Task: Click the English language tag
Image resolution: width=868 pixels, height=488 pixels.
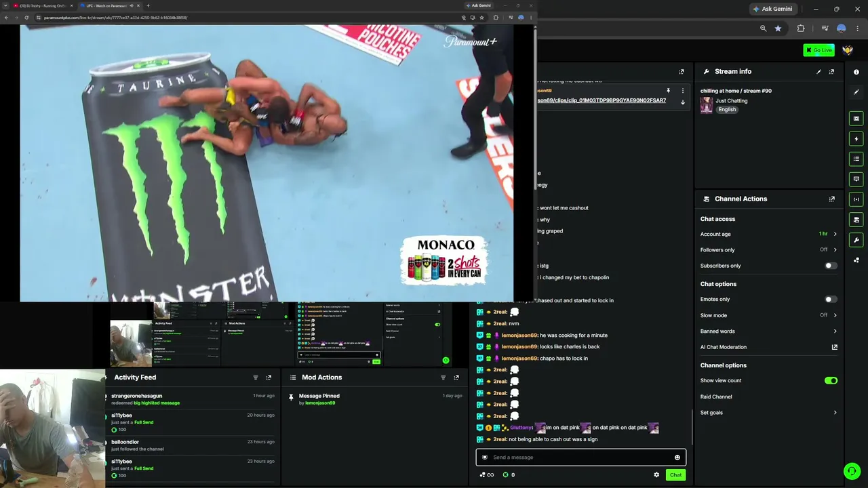Action: (x=727, y=110)
